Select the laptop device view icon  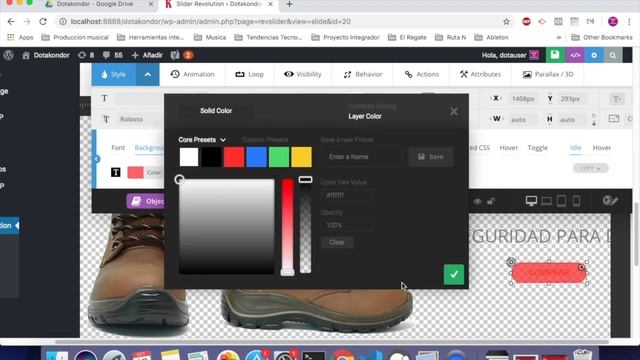tap(547, 201)
